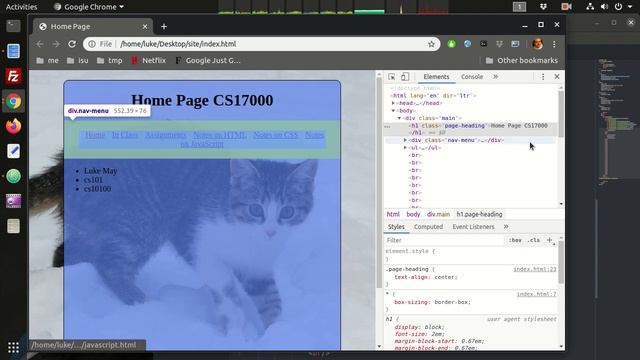Image resolution: width=640 pixels, height=360 pixels.
Task: Open the Activities overview
Action: tap(21, 7)
